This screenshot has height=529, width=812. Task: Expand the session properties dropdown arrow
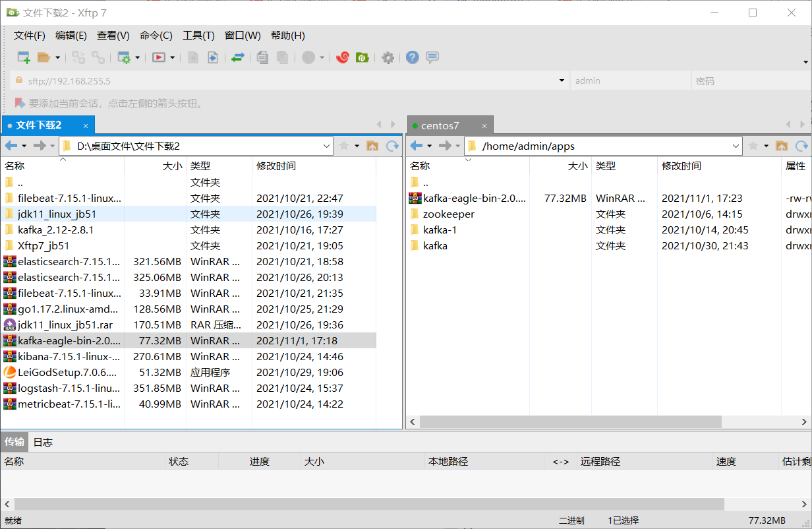click(x=138, y=57)
